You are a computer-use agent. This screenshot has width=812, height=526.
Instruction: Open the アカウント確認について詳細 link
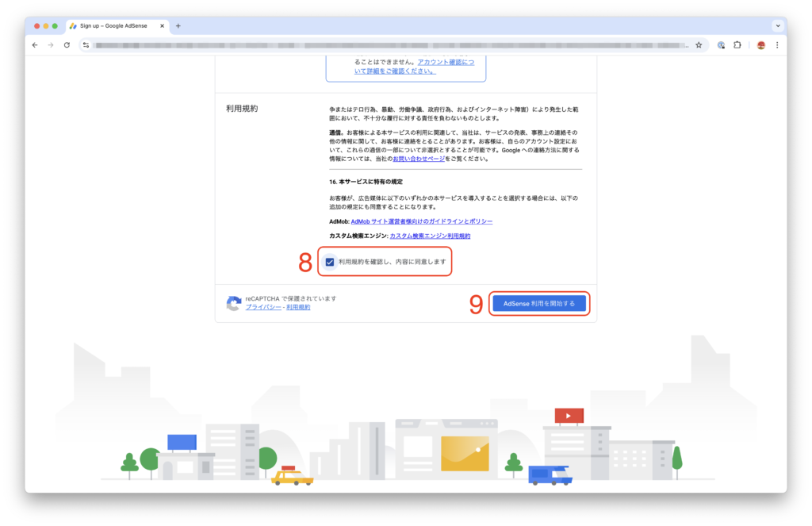[x=414, y=67]
